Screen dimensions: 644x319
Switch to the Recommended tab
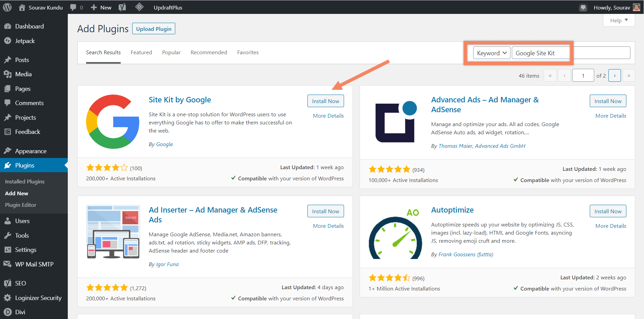[209, 52]
